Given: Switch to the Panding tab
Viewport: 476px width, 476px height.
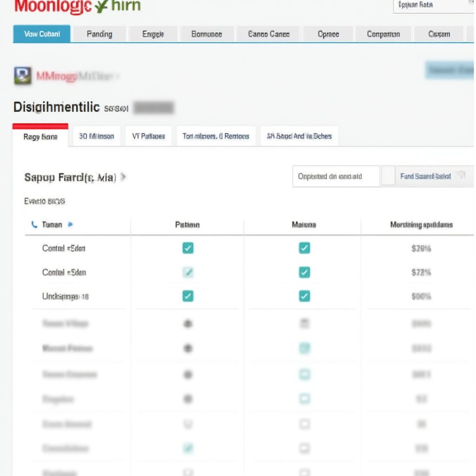Looking at the screenshot, I should click(x=99, y=34).
